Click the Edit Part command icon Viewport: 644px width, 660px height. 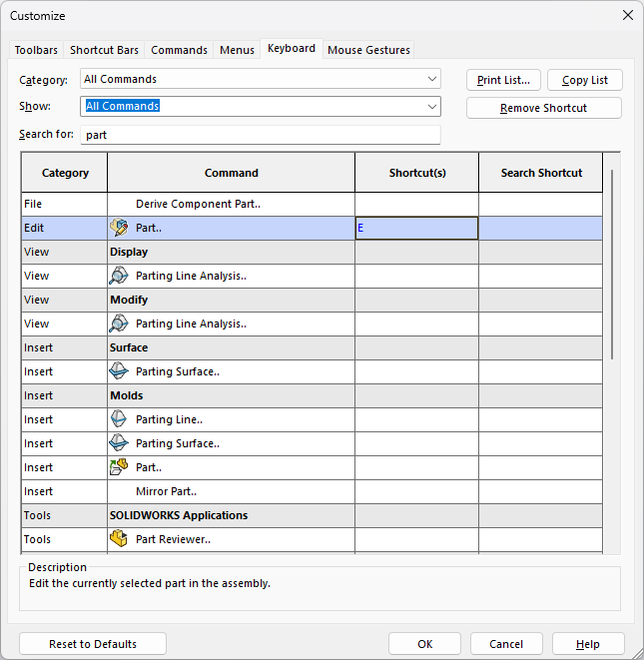click(119, 228)
